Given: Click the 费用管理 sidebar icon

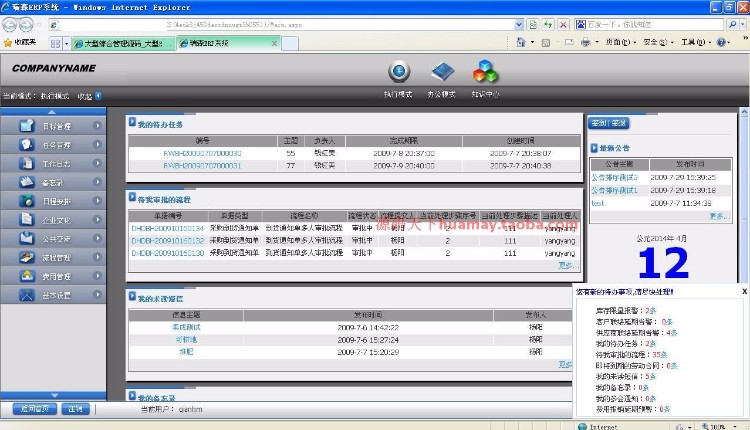Looking at the screenshot, I should (x=26, y=276).
